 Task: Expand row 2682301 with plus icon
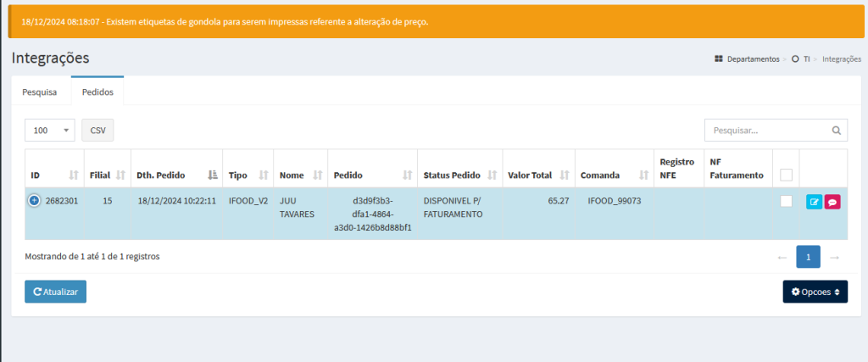click(x=34, y=201)
